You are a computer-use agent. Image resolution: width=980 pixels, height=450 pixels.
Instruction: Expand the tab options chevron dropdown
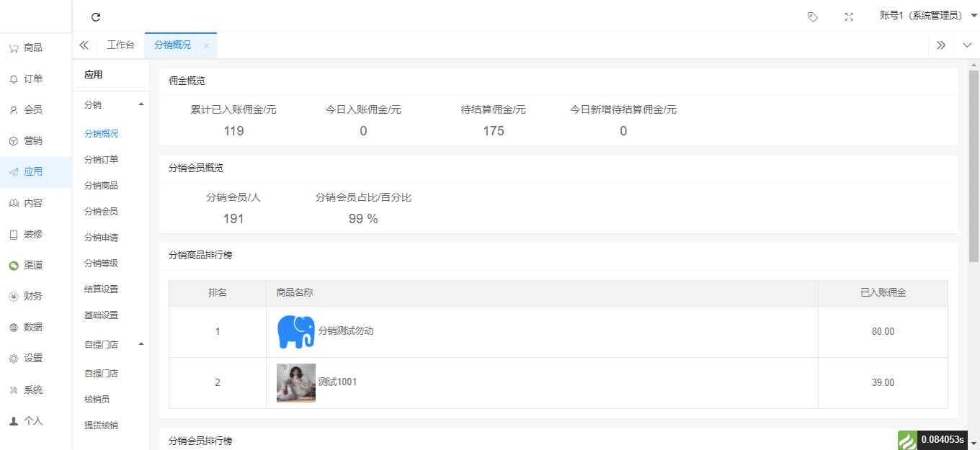tap(967, 45)
